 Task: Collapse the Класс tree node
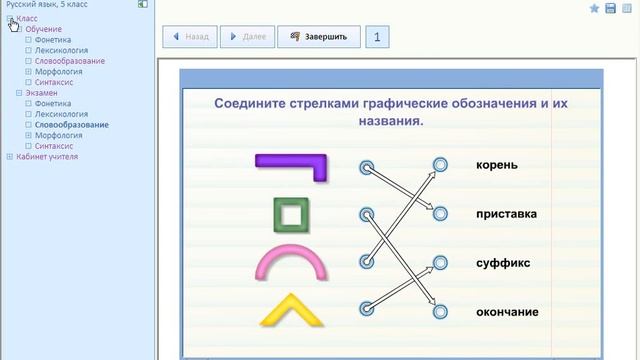10,18
